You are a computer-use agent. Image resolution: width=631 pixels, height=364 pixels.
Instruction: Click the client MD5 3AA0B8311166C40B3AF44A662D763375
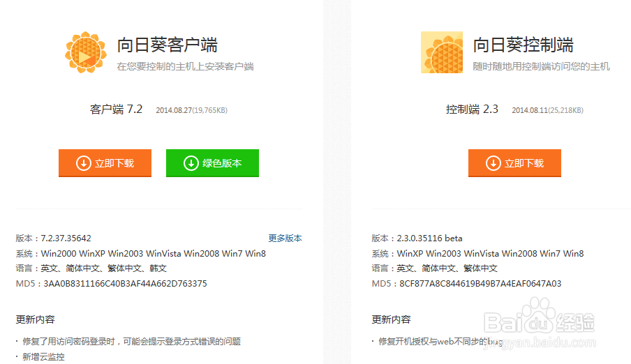125,284
